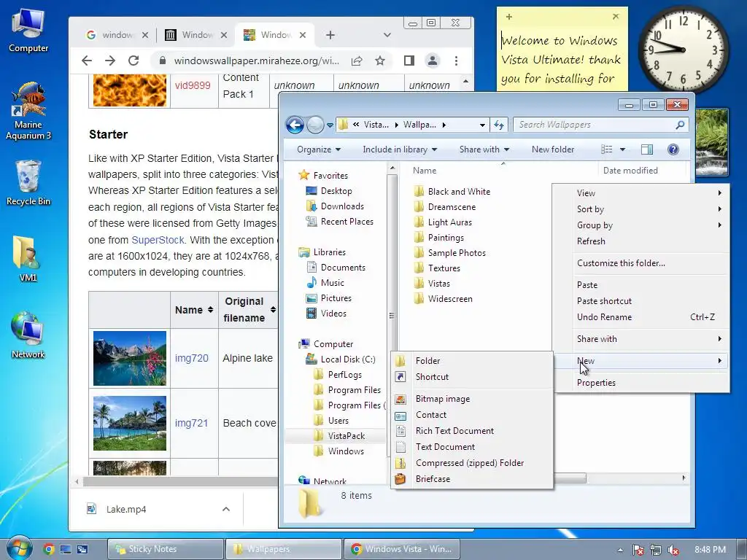Create new Text Document
Image resolution: width=747 pixels, height=560 pixels.
(x=472, y=447)
